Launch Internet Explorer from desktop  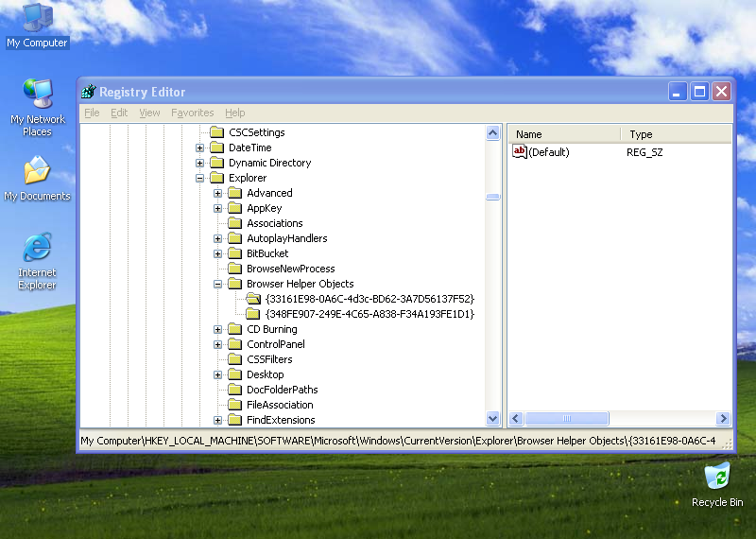click(37, 261)
